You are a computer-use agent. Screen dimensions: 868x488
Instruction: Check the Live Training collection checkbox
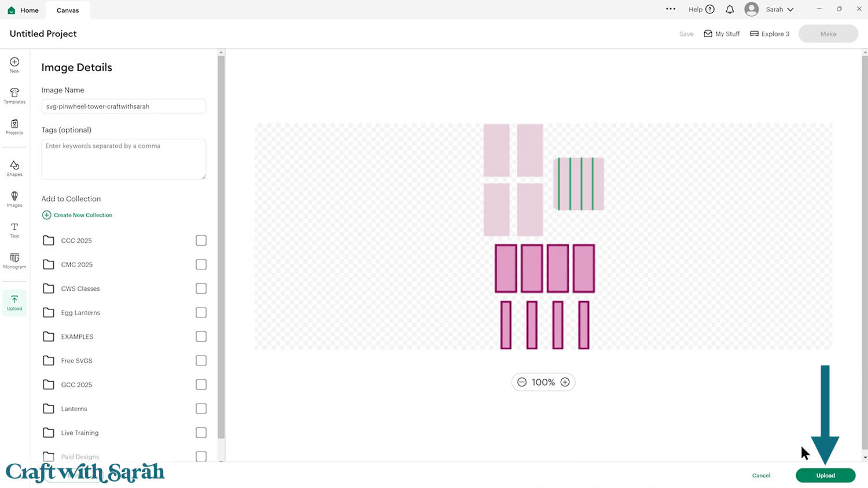201,432
